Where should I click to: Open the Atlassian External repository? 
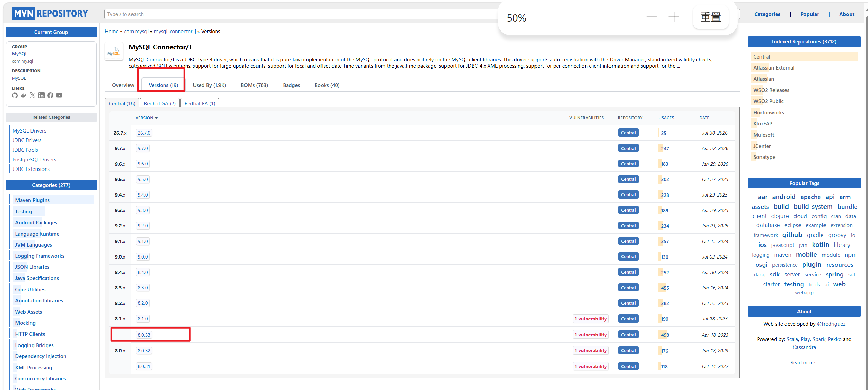click(773, 68)
